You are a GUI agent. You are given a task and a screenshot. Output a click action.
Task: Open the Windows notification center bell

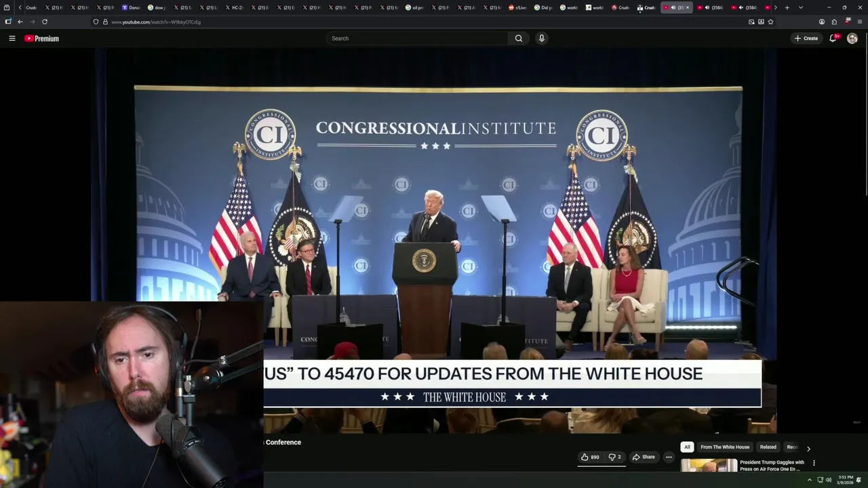click(x=859, y=480)
